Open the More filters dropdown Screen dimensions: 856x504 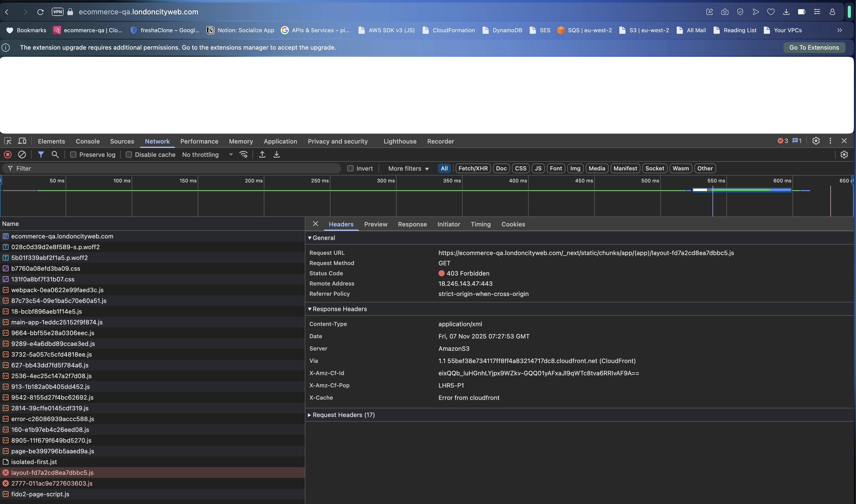pos(408,168)
